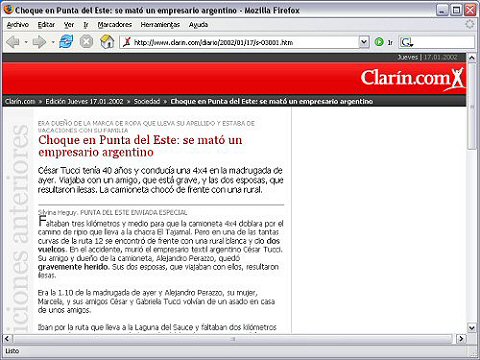
Task: Click the Google search engine icon
Action: [406, 42]
